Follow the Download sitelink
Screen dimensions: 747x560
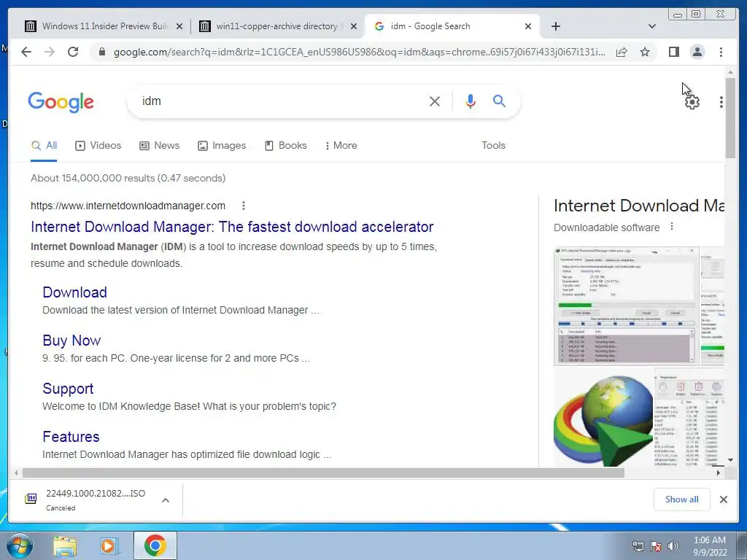click(75, 292)
